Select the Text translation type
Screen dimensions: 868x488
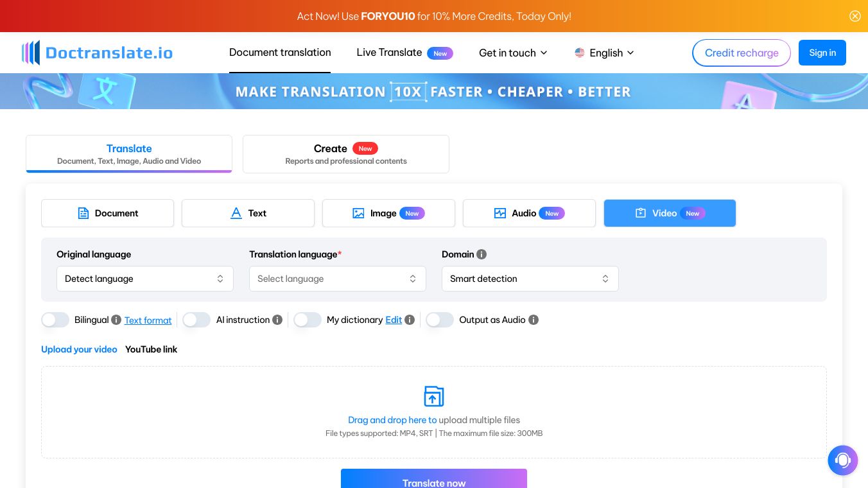(248, 213)
